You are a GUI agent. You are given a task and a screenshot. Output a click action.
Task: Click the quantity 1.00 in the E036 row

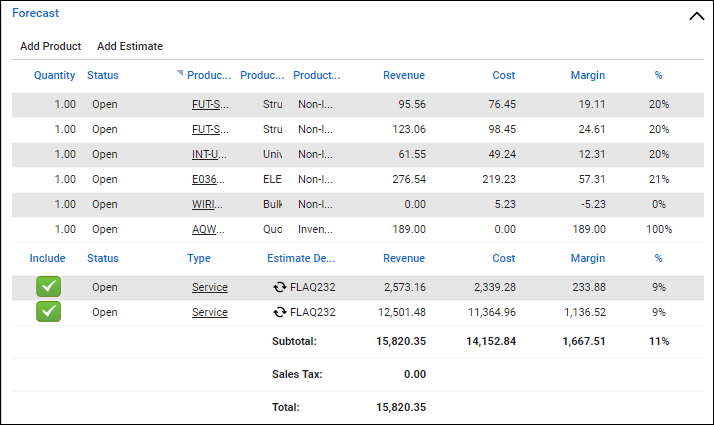click(x=65, y=179)
